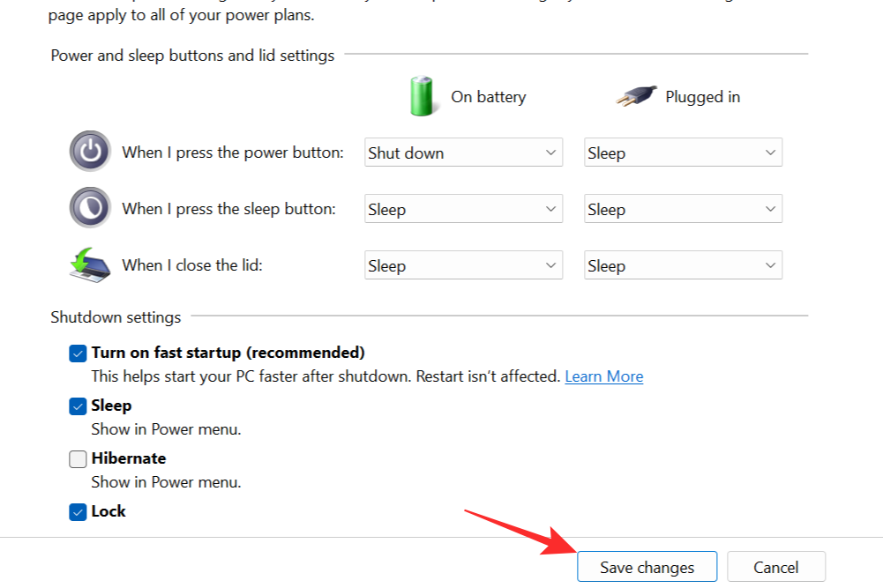The image size is (883, 588).
Task: Uncheck the Lock checkbox
Action: point(78,512)
